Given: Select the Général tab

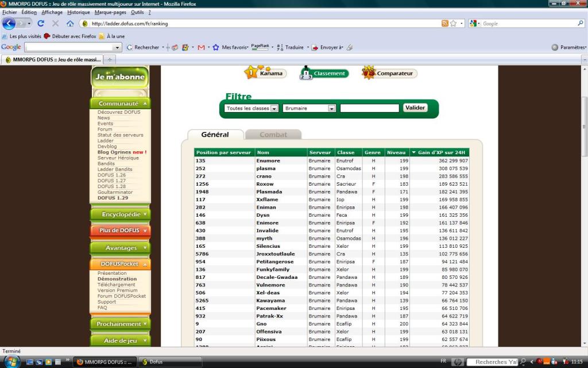Looking at the screenshot, I should (x=215, y=135).
